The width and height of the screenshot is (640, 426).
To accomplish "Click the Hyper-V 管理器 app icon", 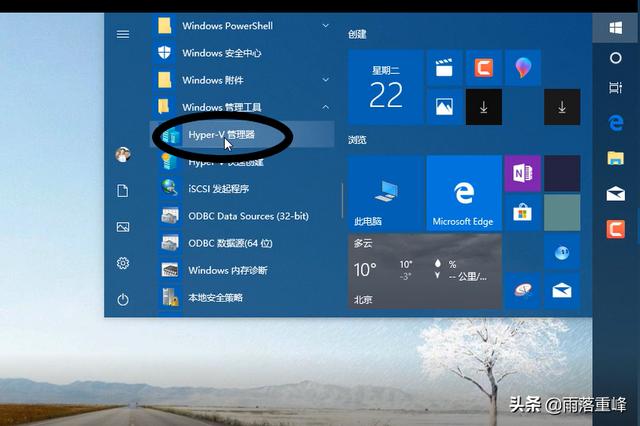I will tap(170, 135).
